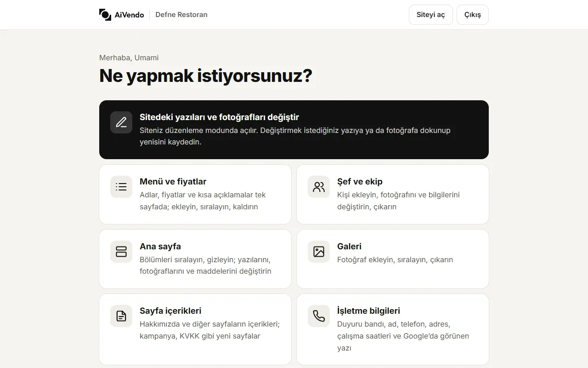Open the İşletme bilgileri heading
This screenshot has width=588, height=368.
tap(368, 311)
